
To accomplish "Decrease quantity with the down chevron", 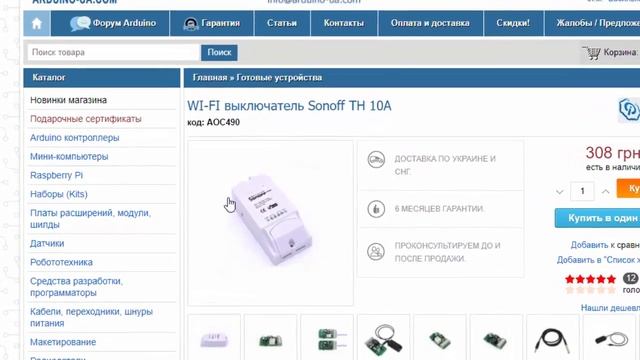I will click(560, 191).
